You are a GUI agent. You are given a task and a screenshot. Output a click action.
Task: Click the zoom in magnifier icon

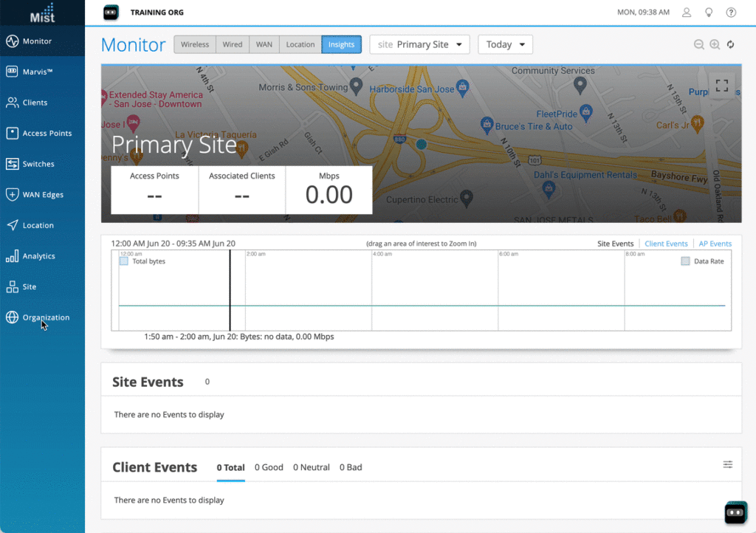tap(715, 44)
